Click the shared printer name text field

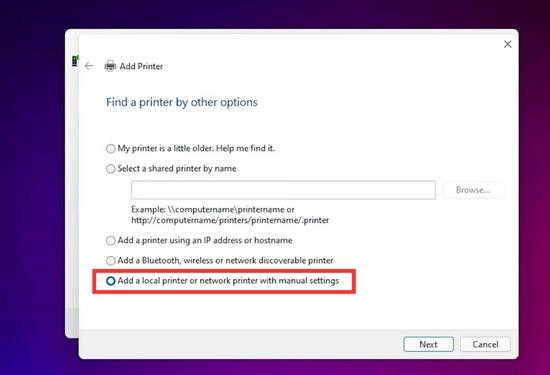pos(283,190)
